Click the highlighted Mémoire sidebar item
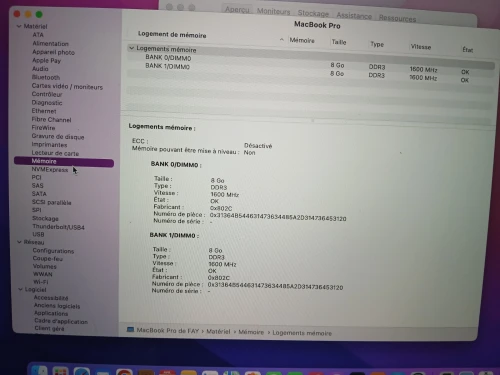The image size is (500, 375). click(x=64, y=162)
